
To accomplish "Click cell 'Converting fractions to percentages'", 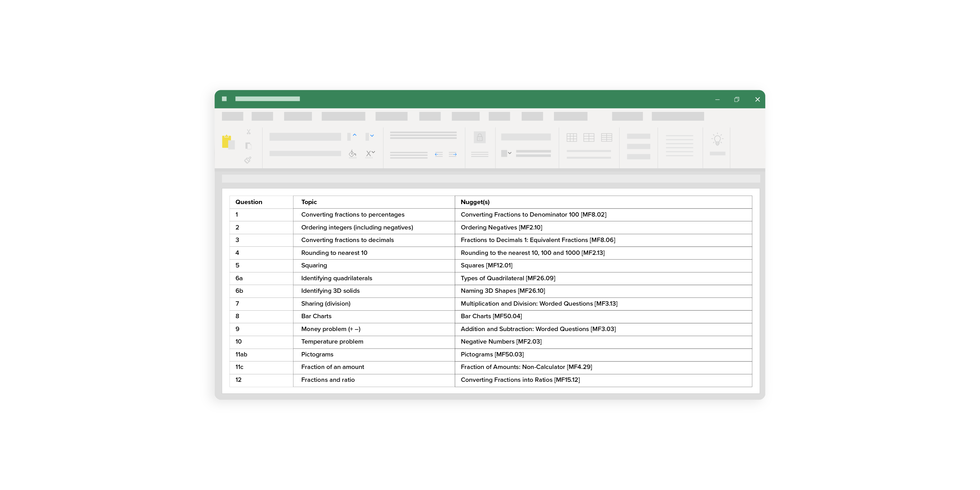I will [374, 215].
